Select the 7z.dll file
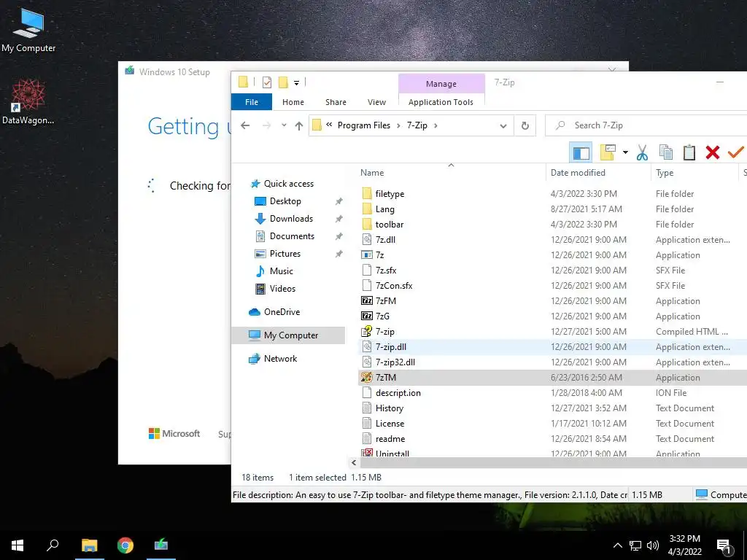 tap(385, 239)
